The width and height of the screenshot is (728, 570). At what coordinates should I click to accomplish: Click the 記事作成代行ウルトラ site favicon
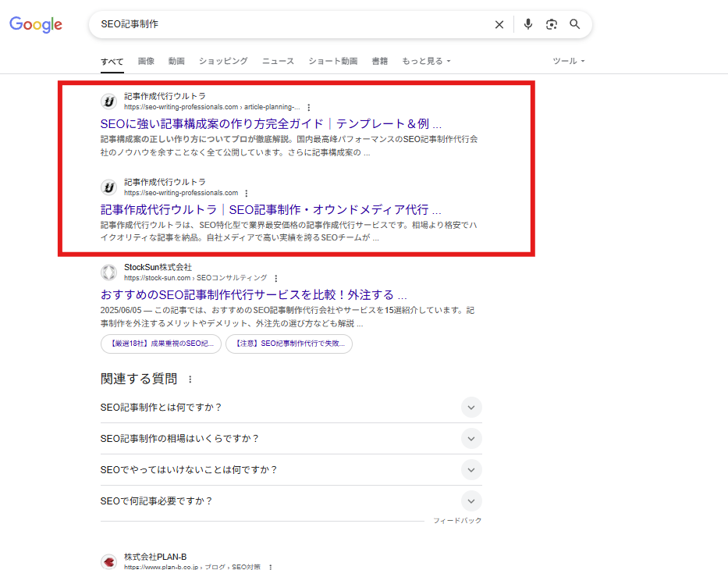coord(108,101)
